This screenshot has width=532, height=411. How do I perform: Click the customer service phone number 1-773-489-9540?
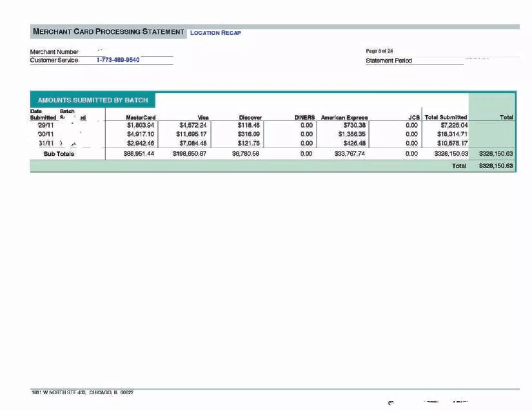pyautogui.click(x=118, y=60)
